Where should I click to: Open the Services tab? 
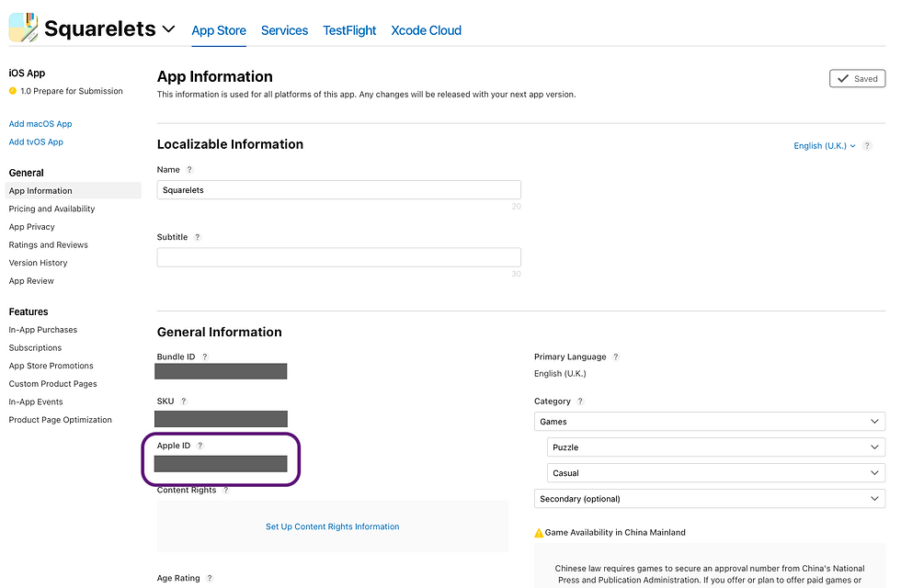pos(284,30)
